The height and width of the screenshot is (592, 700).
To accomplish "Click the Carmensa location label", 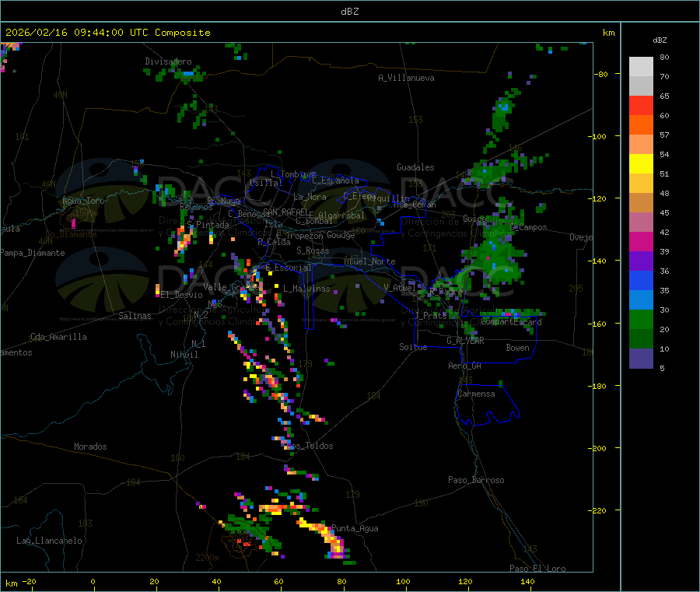I will tap(476, 394).
